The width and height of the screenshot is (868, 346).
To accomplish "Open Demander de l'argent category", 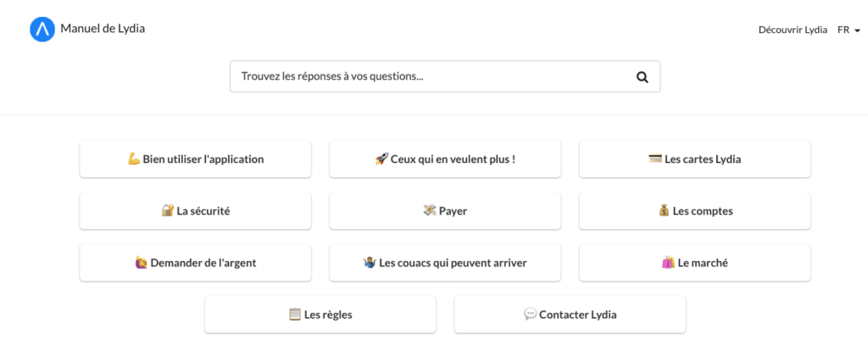I will 195,263.
